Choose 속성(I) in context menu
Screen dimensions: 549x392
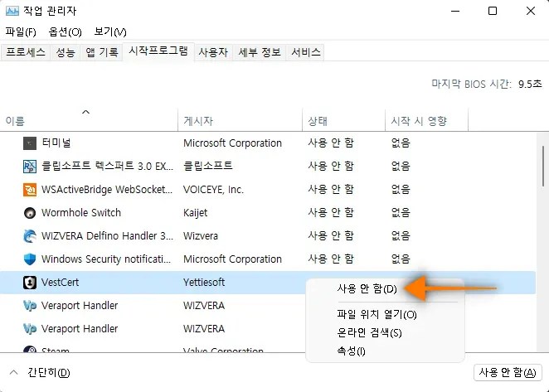pyautogui.click(x=351, y=351)
